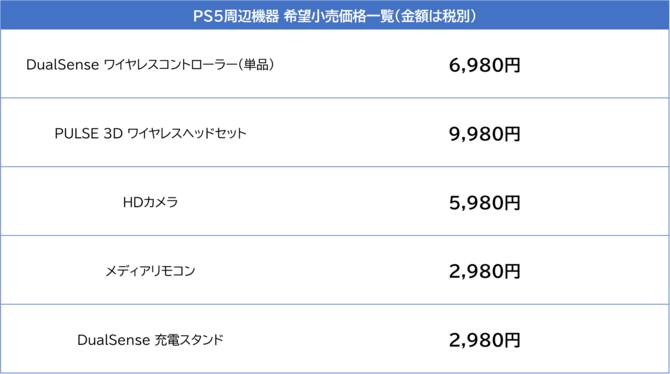Select the PULSE 3D ワイヤレスヘッドセット product name
Screen dimensions: 670x374
[150, 133]
